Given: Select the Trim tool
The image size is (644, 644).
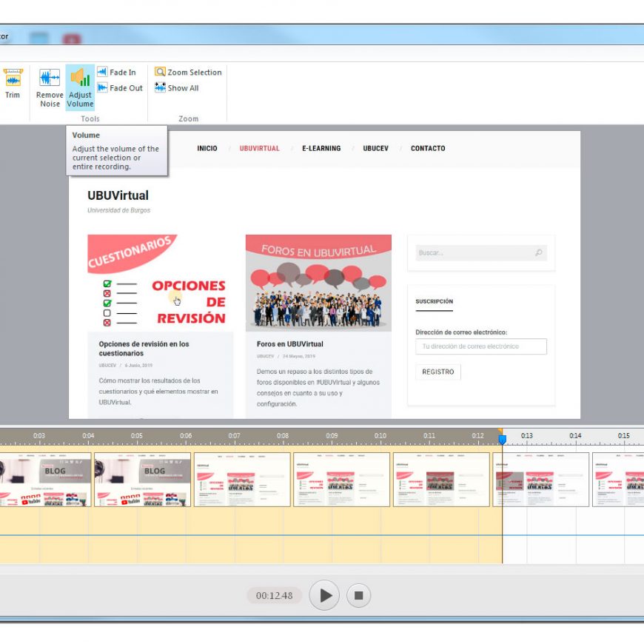Looking at the screenshot, I should [13, 84].
